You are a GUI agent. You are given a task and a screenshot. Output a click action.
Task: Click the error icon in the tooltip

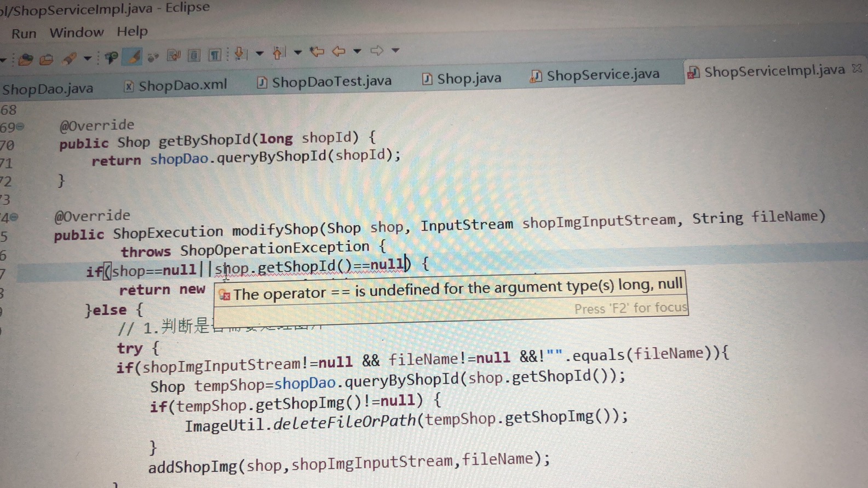coord(225,295)
